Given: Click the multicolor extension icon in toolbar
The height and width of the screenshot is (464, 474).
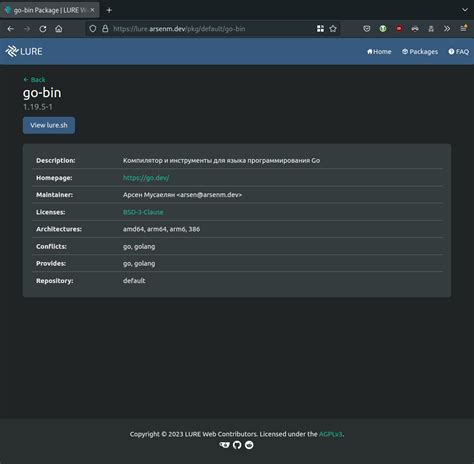Looking at the screenshot, I should (415, 29).
